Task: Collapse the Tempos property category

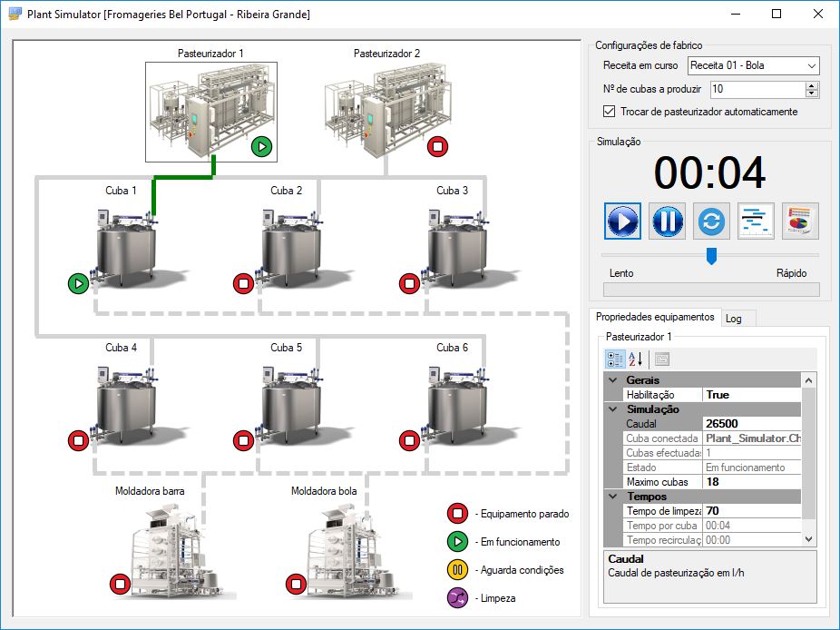Action: (612, 497)
